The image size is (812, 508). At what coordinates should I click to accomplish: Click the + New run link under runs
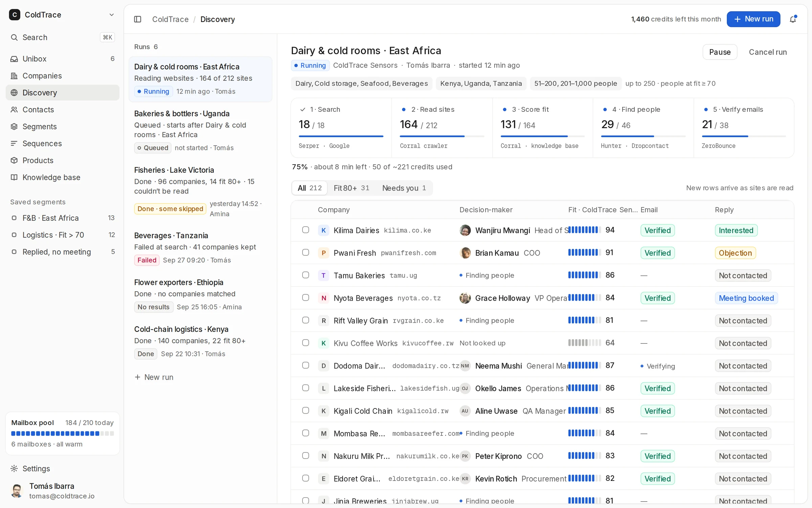coord(154,377)
